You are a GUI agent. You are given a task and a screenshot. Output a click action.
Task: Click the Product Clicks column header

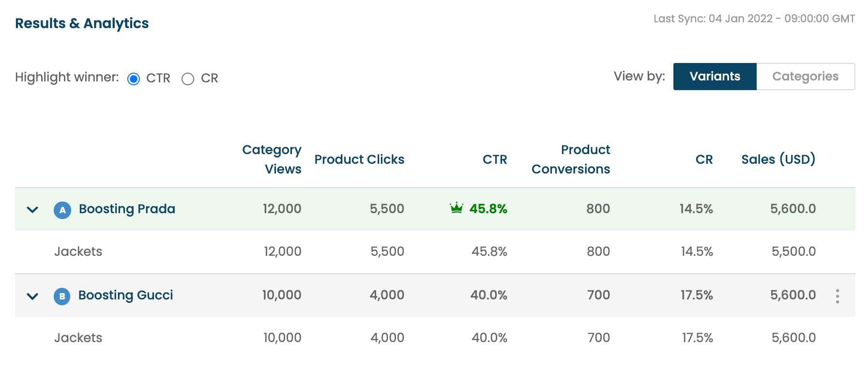tap(359, 159)
